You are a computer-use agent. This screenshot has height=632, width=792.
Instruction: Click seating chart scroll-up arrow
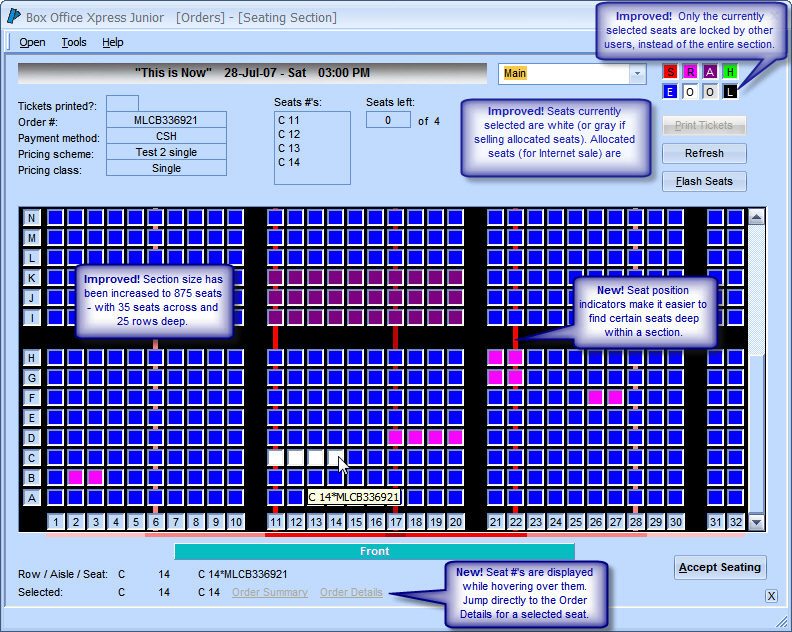point(756,217)
